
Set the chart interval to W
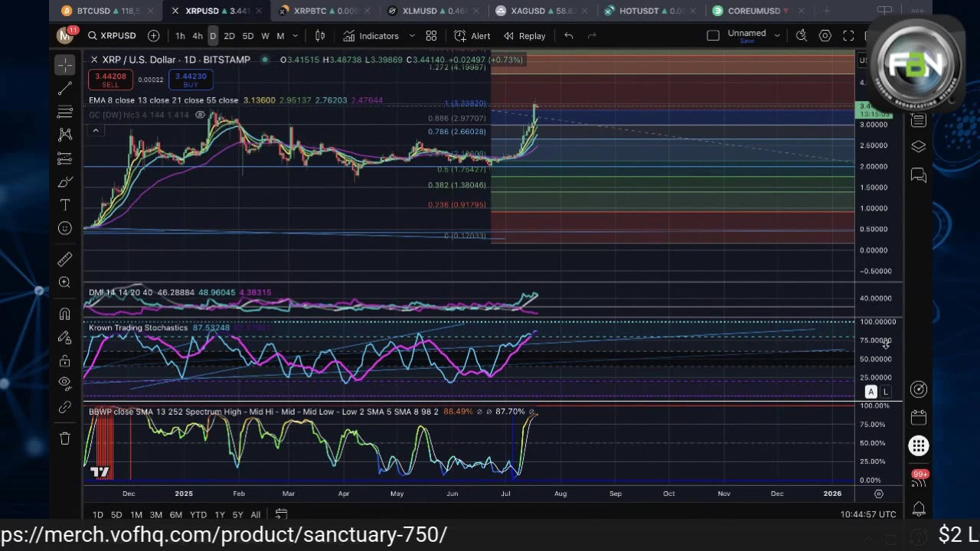tap(265, 36)
